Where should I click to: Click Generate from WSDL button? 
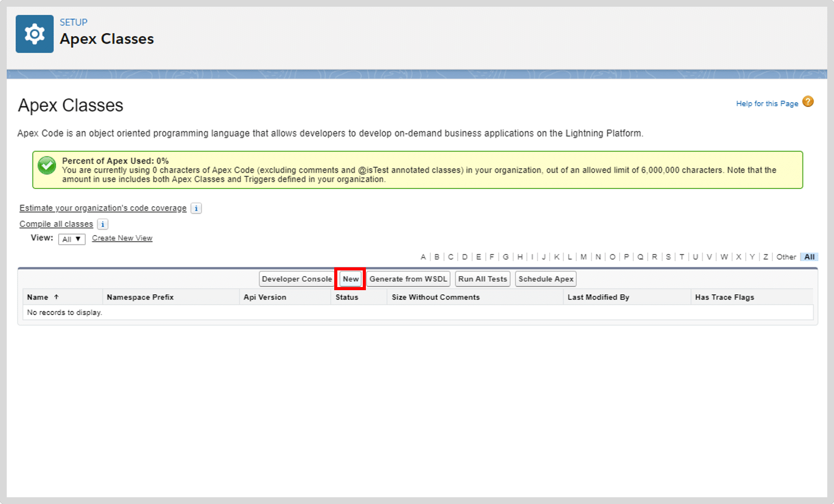(408, 279)
